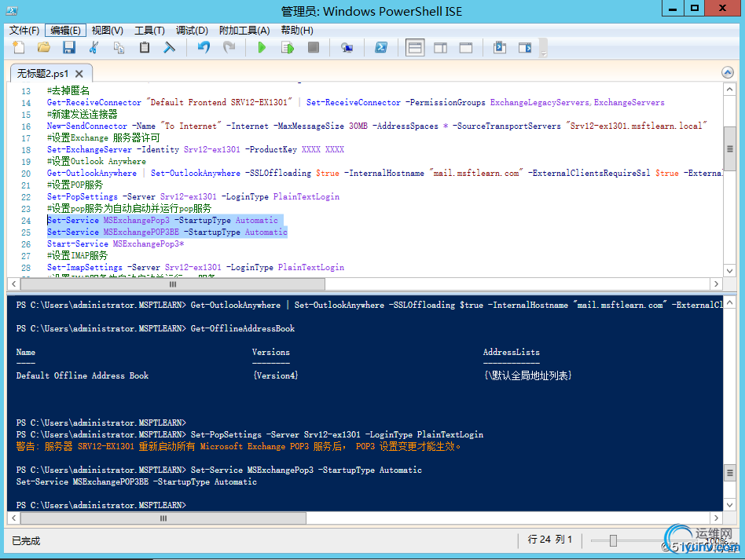
Task: Open the 文件(F) menu
Action: pos(24,31)
